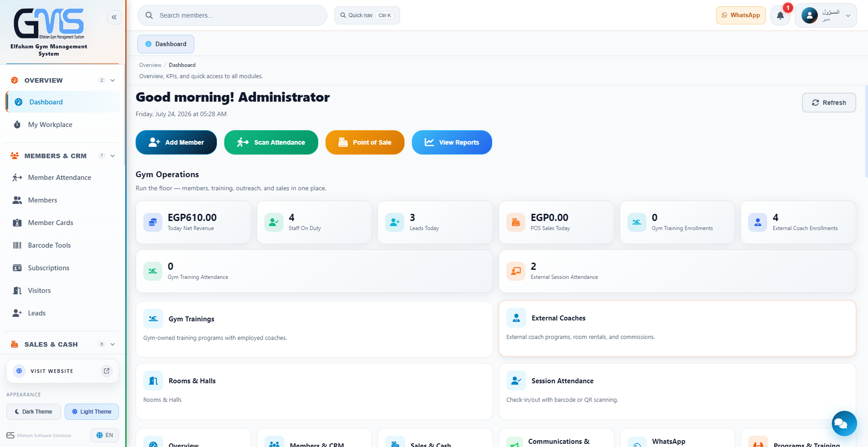Click the search magnifier icon

pos(149,15)
